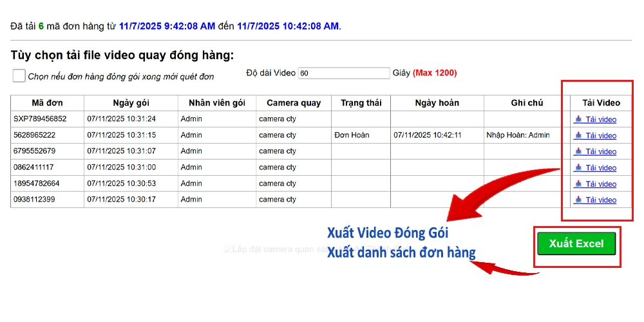Click the 'Ngày hoàn' column header

click(x=437, y=103)
